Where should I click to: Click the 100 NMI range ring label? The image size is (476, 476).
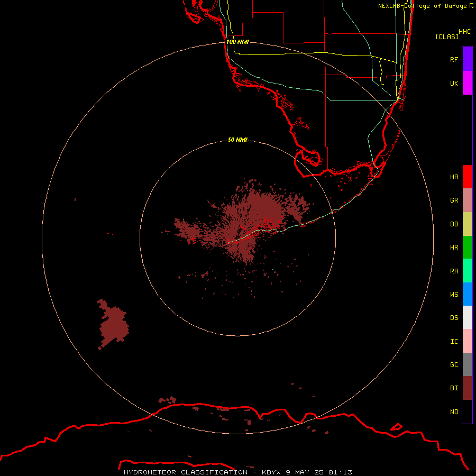point(237,42)
